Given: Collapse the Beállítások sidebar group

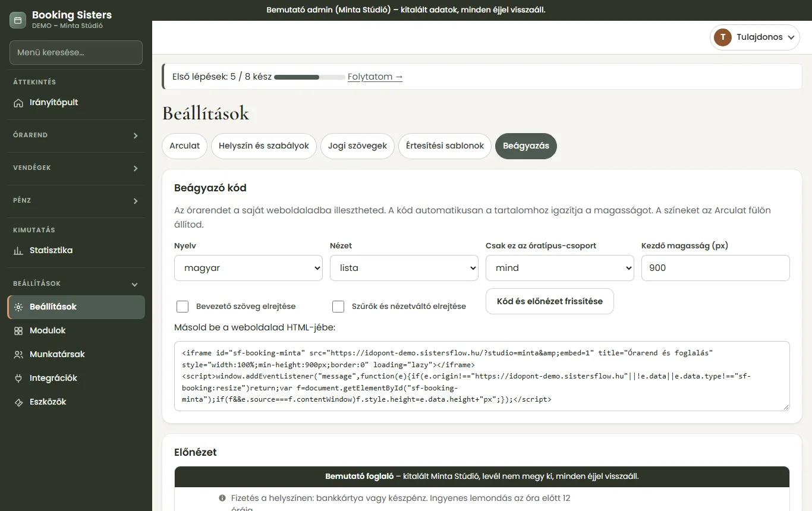Looking at the screenshot, I should coord(76,284).
